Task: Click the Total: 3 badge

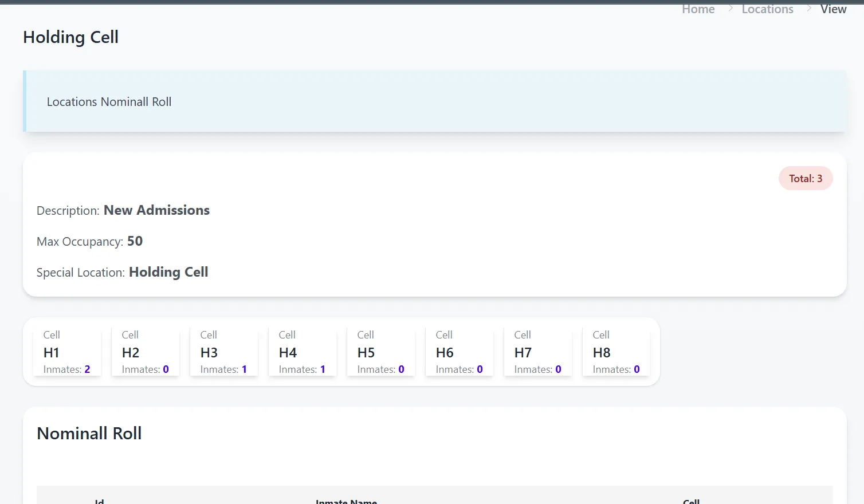Action: (806, 178)
